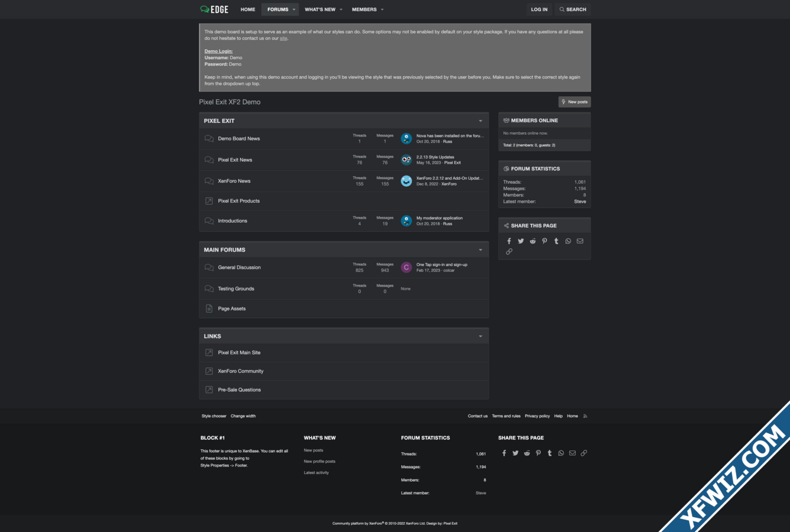Screen dimensions: 790x532
Task: Collapse the Pixel Exit category
Action: click(x=480, y=121)
